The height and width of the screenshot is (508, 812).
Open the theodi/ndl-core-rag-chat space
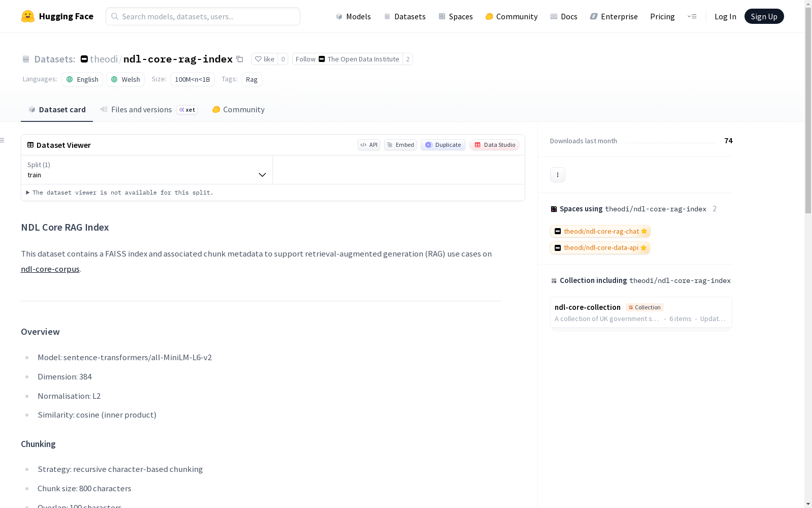click(600, 231)
